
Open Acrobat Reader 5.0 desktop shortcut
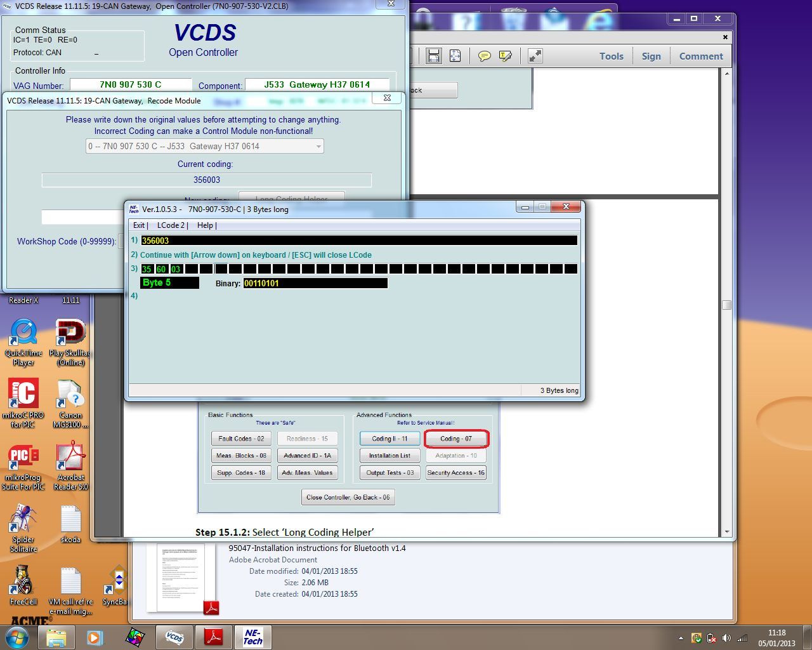[70, 467]
